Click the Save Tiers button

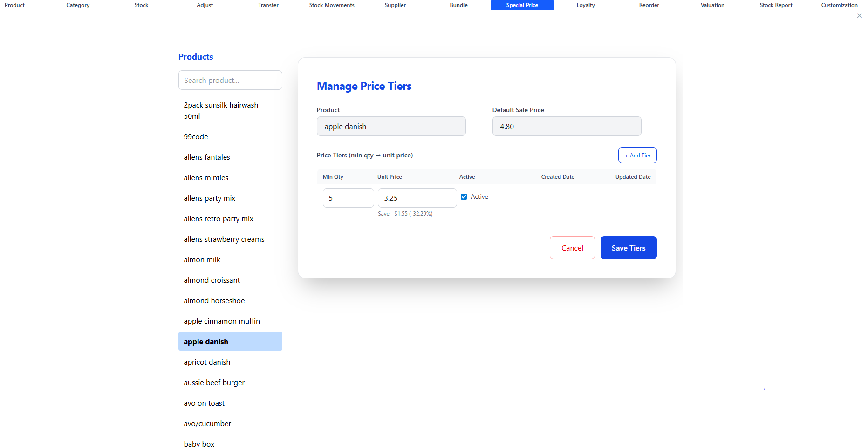pos(629,248)
